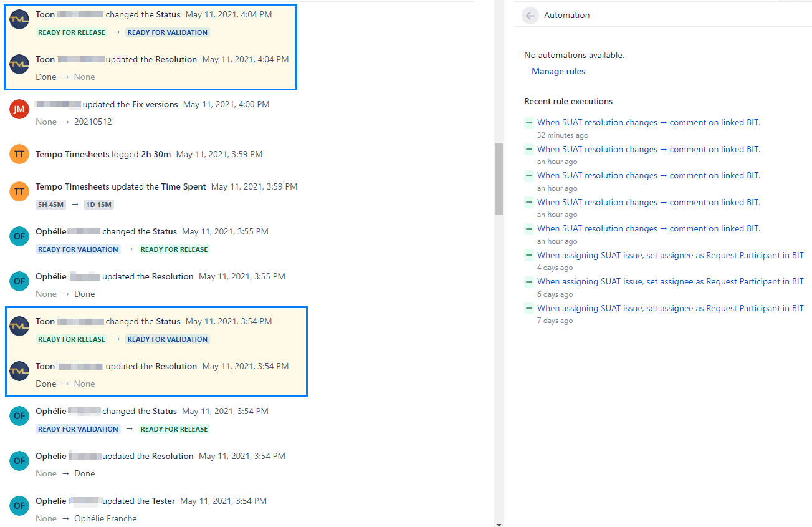This screenshot has width=812, height=527.
Task: Open the Manage rules link
Action: [x=558, y=71]
